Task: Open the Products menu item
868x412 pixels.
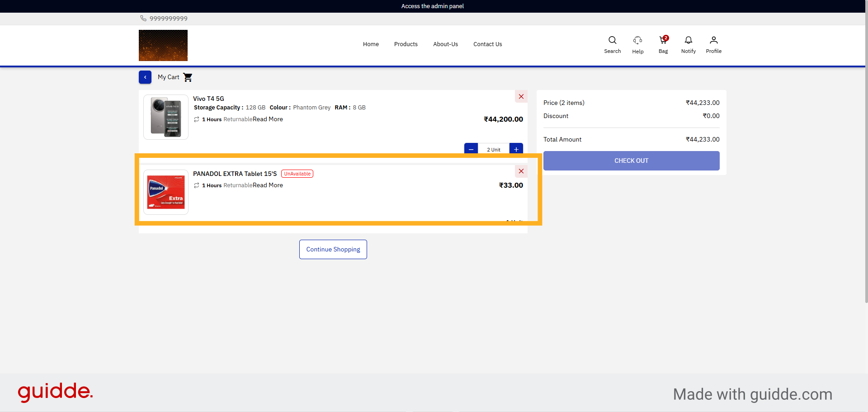Action: tap(406, 44)
